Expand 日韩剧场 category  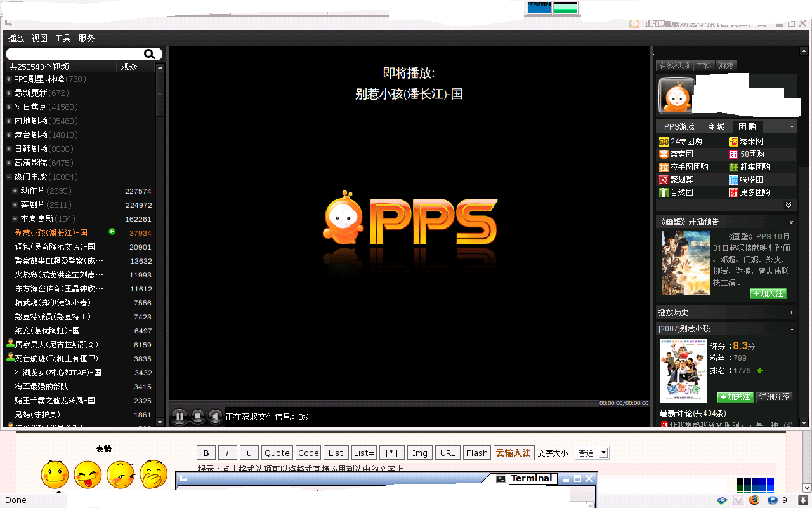coord(9,149)
